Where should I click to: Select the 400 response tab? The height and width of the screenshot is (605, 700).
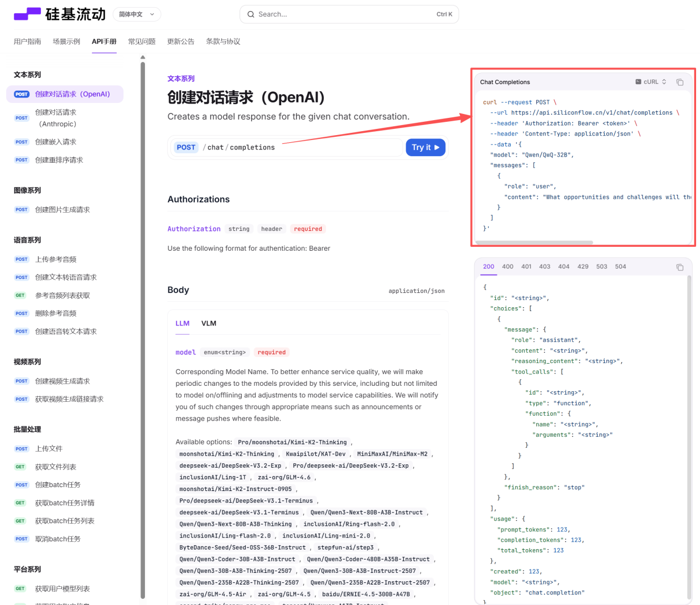(x=508, y=267)
